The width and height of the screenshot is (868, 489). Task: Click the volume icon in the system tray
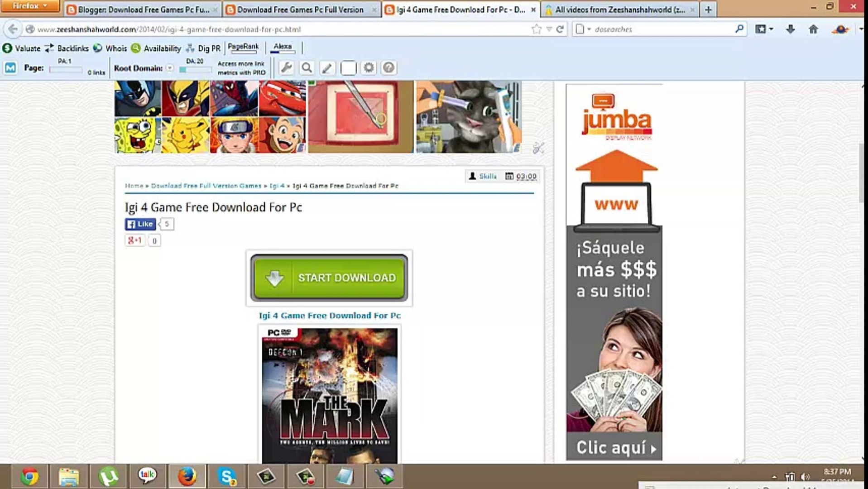click(x=805, y=477)
